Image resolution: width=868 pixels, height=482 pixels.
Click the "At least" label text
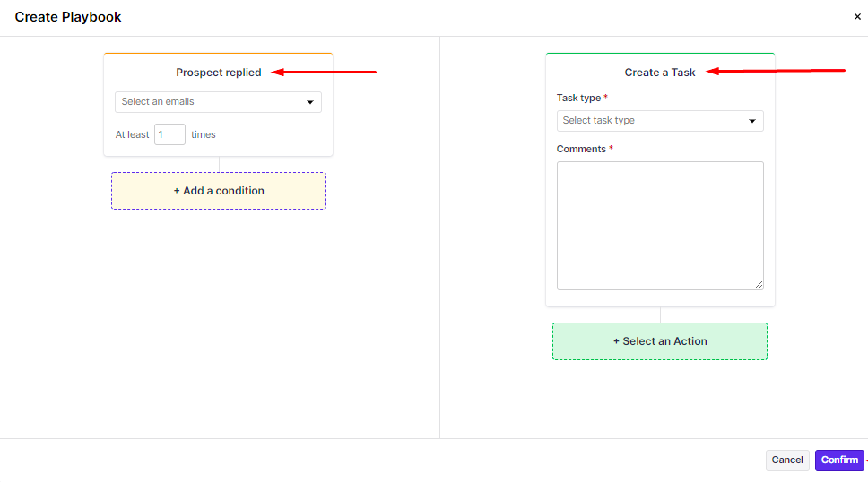point(132,134)
